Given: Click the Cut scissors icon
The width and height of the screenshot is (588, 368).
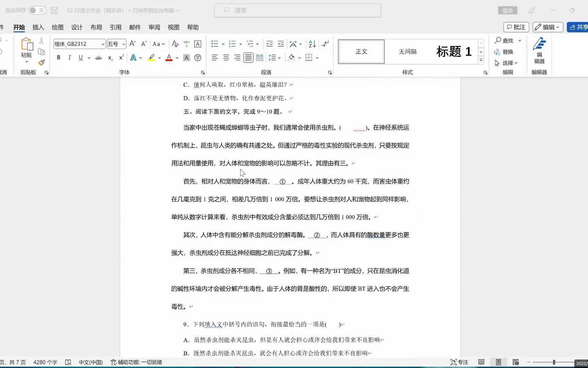Looking at the screenshot, I should pos(42,41).
